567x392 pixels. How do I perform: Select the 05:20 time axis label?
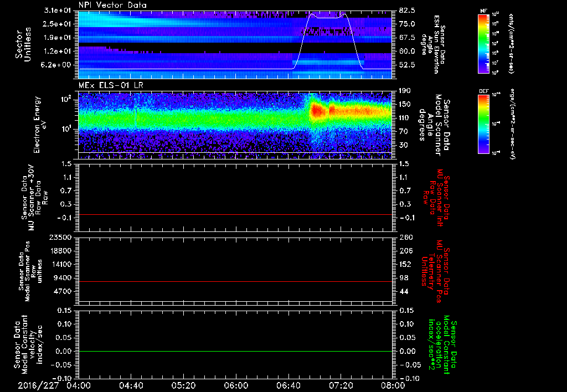(183, 385)
